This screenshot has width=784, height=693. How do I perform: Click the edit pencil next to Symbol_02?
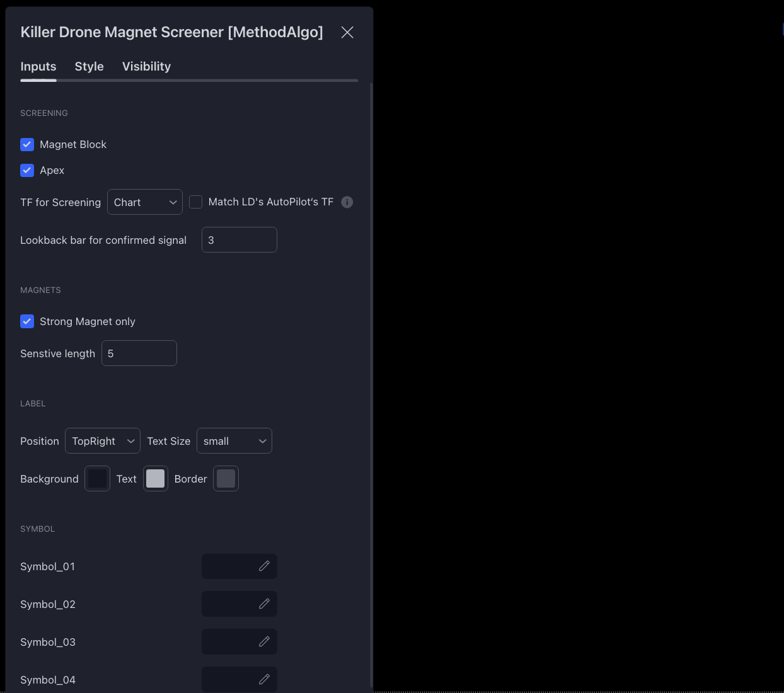point(264,604)
